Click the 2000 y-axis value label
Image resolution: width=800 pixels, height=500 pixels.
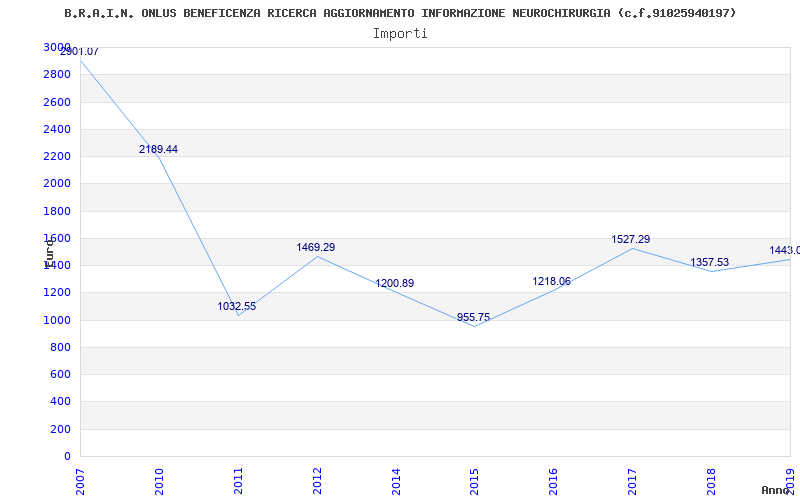(x=57, y=184)
